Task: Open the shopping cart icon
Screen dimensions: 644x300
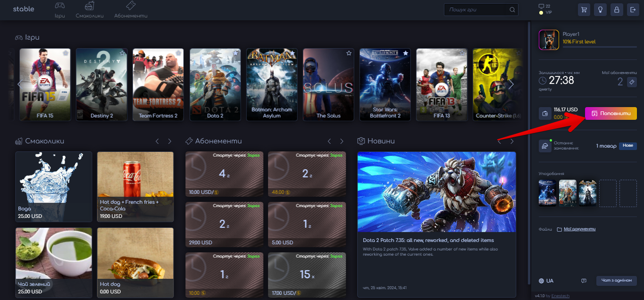Action: tap(584, 9)
